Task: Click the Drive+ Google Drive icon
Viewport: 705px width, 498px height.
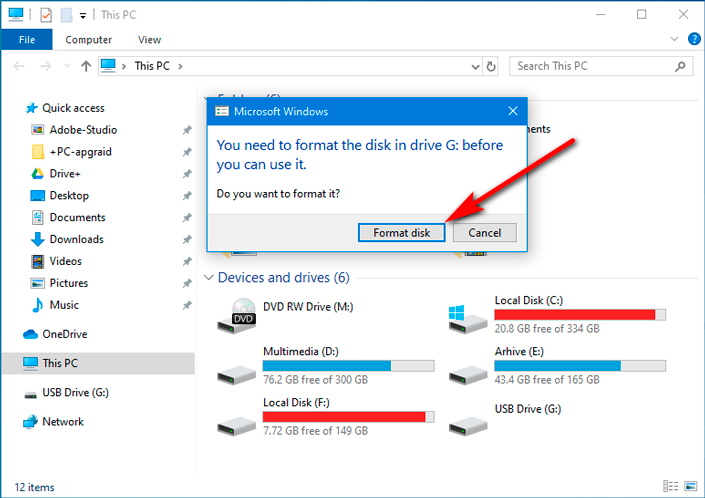Action: click(37, 173)
